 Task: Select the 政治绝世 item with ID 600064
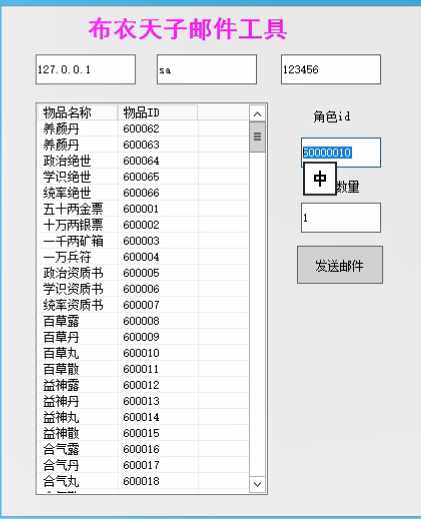click(x=143, y=161)
